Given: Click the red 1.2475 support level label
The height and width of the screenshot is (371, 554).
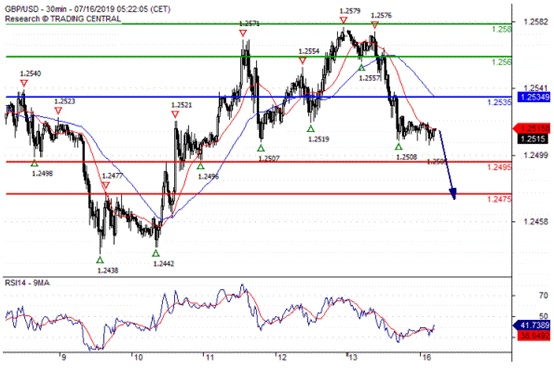Looking at the screenshot, I should (499, 199).
